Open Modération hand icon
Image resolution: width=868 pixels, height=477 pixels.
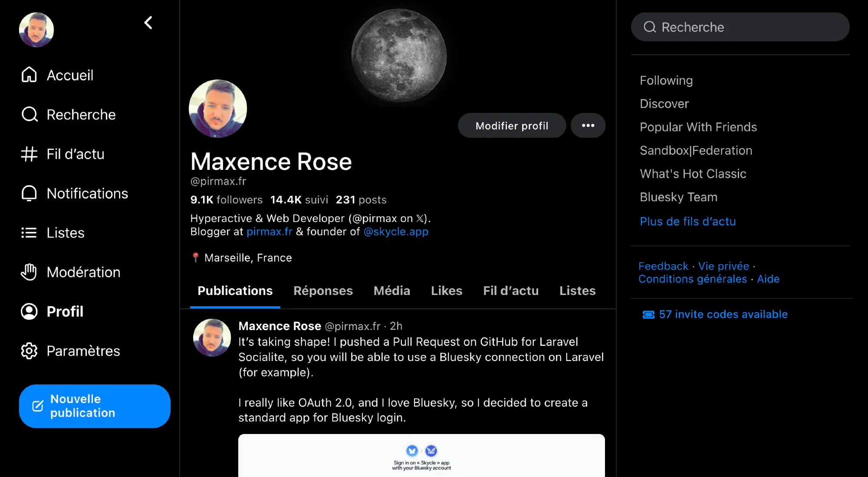[29, 272]
